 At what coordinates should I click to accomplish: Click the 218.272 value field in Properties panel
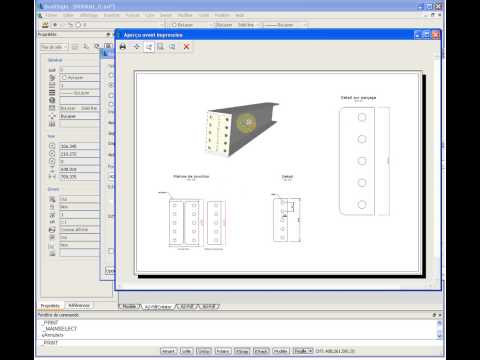coord(79,154)
